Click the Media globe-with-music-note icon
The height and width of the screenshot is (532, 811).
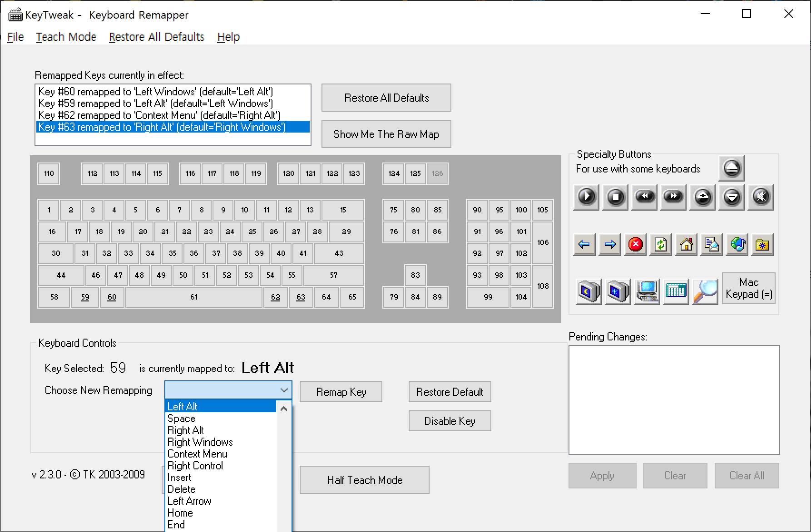(x=737, y=245)
